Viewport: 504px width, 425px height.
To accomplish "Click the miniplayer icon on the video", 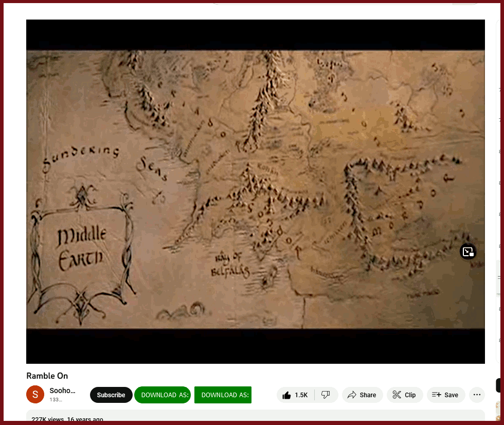I will pyautogui.click(x=468, y=252).
